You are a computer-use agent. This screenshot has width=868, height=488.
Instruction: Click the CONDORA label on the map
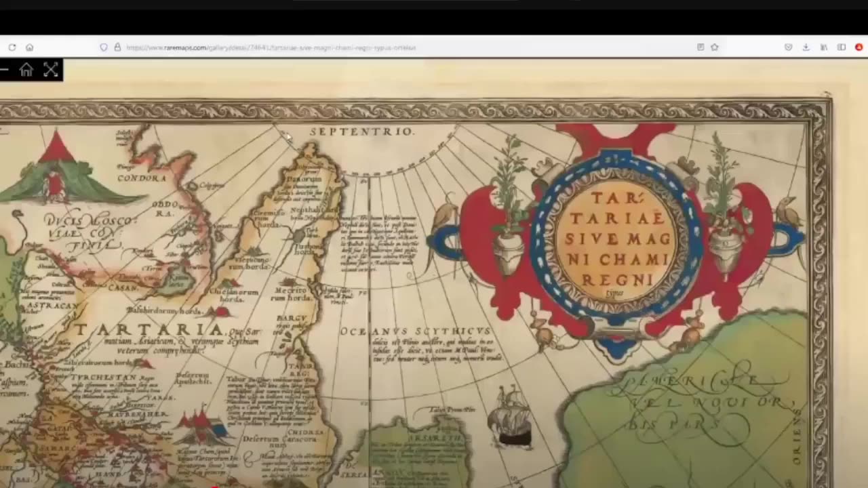(142, 178)
